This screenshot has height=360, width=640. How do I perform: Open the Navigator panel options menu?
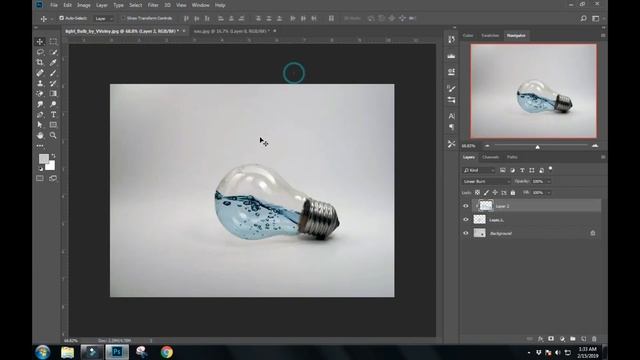603,36
